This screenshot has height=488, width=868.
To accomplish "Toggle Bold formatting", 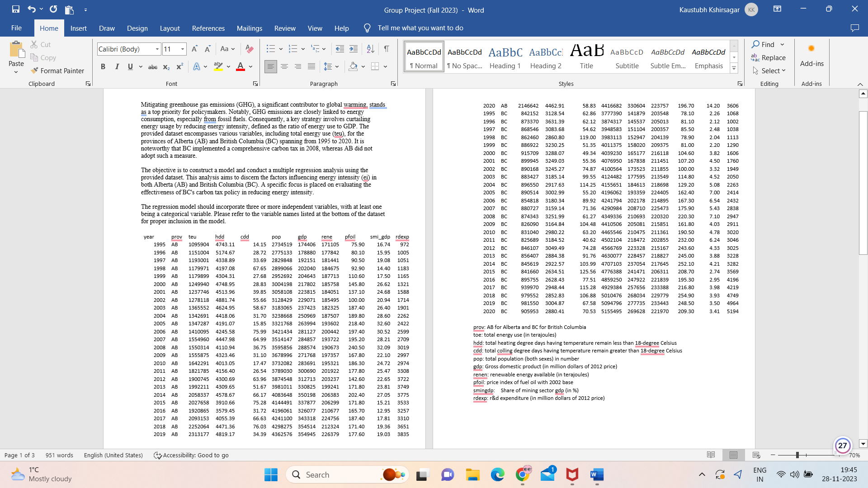I will pos(103,66).
